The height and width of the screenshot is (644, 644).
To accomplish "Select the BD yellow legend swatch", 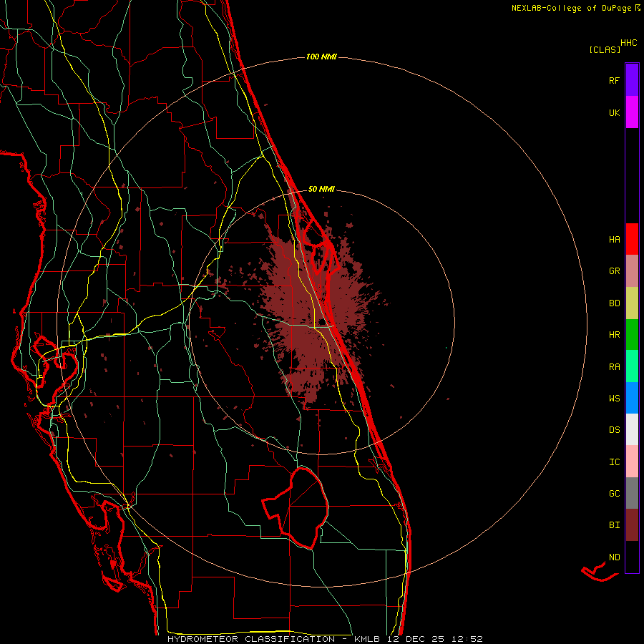I will (x=632, y=303).
